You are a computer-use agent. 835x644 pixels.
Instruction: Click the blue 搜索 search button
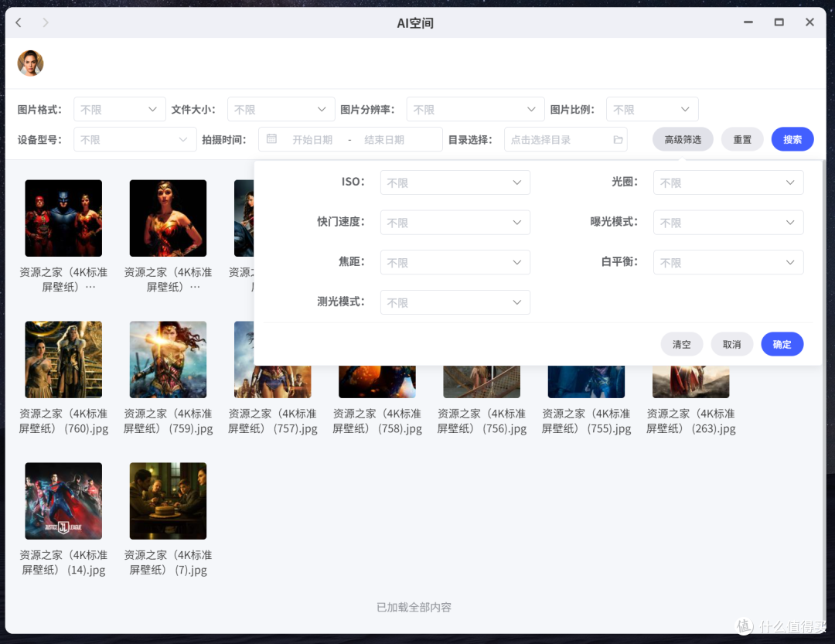[x=792, y=140]
